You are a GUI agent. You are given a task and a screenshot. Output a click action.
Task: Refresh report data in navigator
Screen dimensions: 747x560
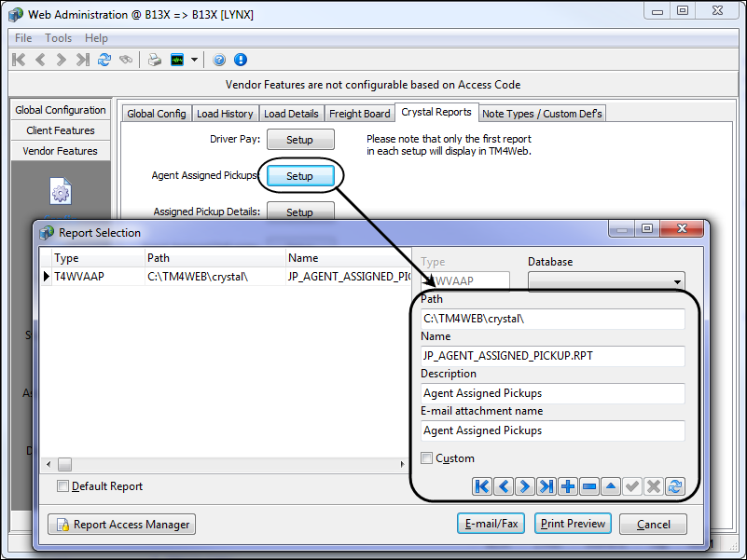point(675,486)
